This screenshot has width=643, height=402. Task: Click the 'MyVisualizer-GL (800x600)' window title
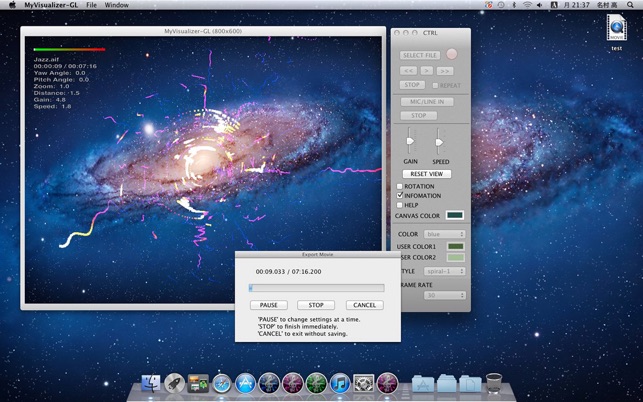[203, 31]
